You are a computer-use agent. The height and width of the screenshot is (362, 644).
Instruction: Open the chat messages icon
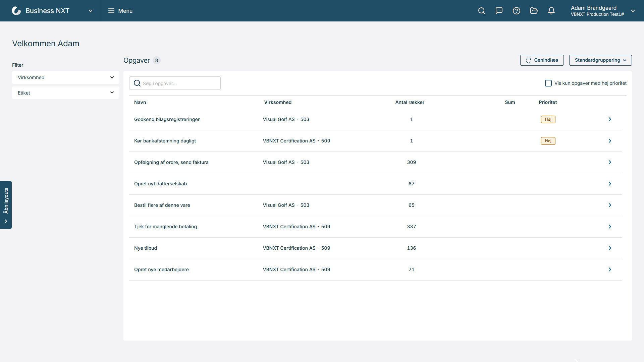pyautogui.click(x=499, y=11)
